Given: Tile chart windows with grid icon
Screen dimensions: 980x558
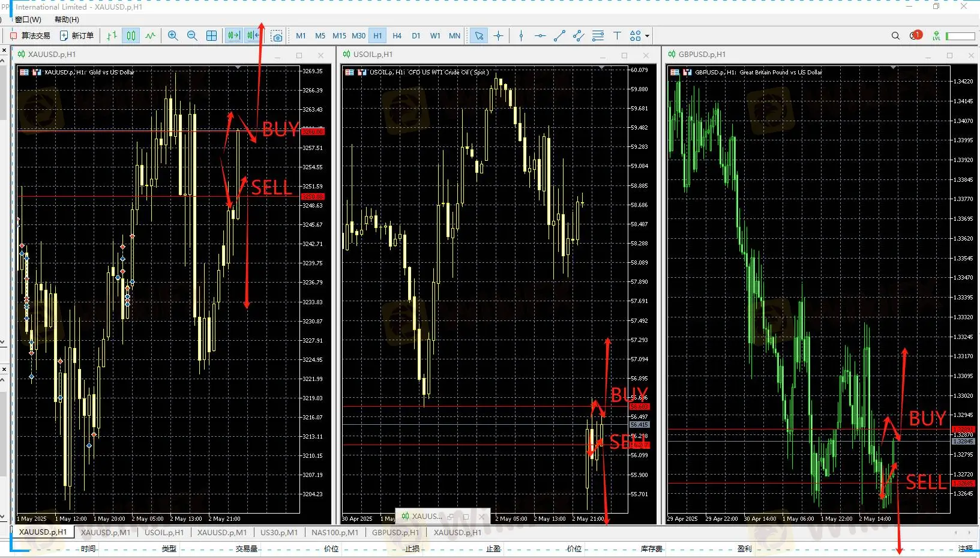Looking at the screenshot, I should click(212, 36).
